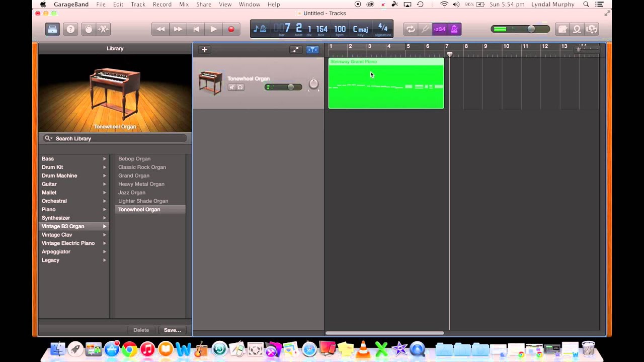Start playback with the Play button

coord(213,29)
